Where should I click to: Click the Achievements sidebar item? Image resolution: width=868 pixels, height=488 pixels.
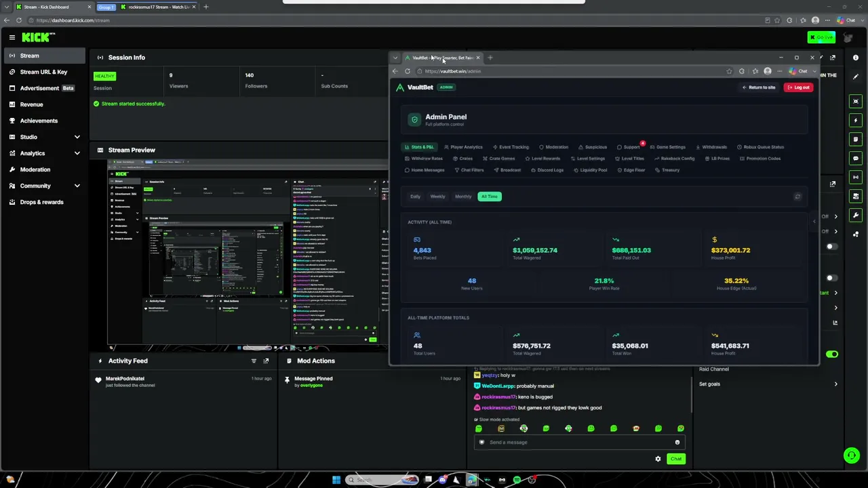pos(45,121)
